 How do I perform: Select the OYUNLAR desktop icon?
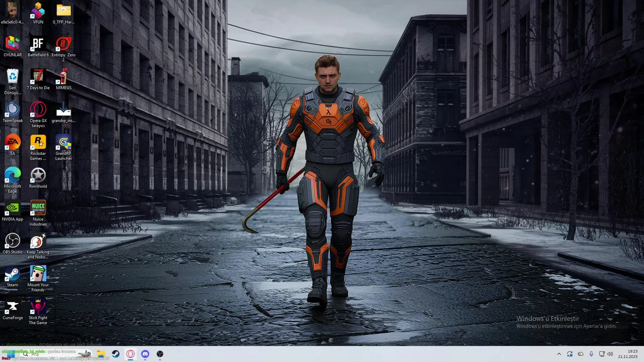(x=13, y=46)
